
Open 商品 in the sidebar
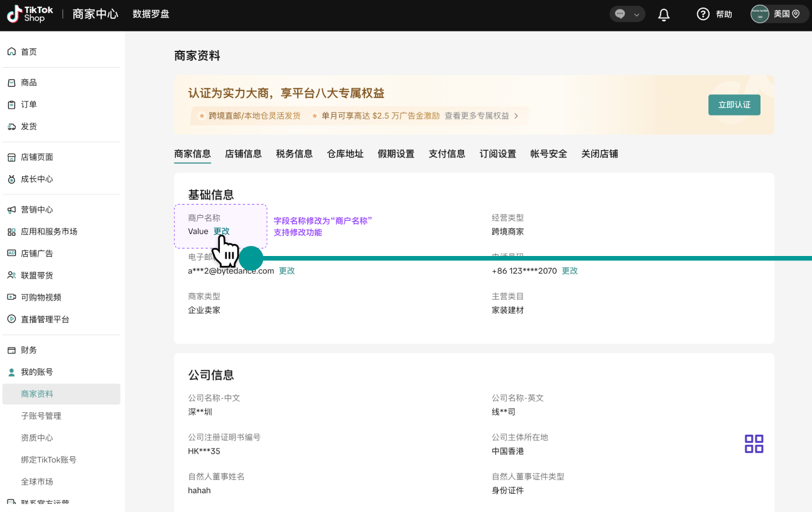coord(29,83)
